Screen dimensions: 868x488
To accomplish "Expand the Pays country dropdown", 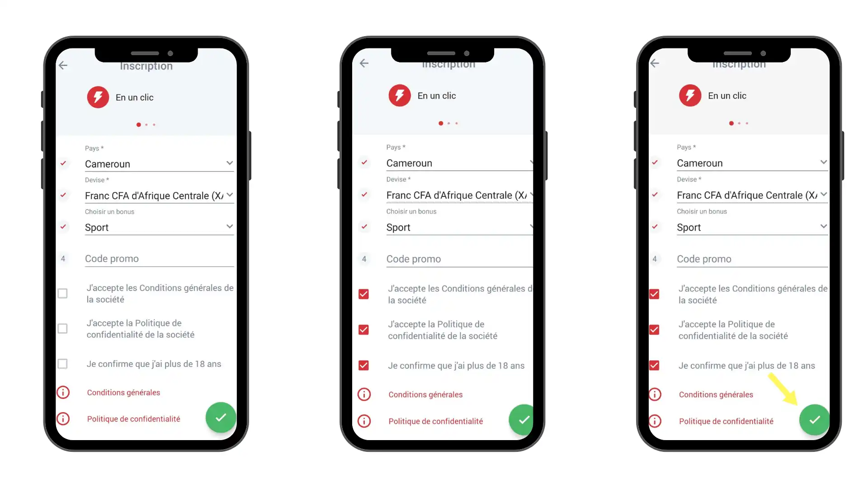I will 229,162.
